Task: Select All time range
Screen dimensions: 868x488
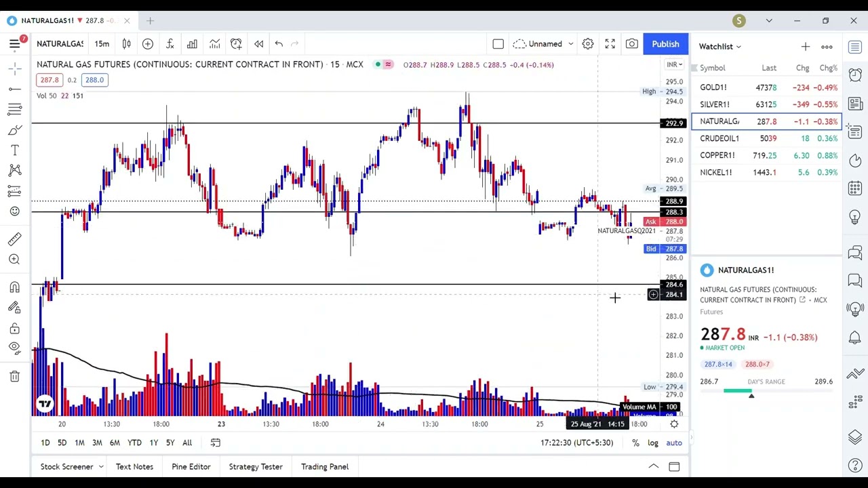Action: click(187, 443)
